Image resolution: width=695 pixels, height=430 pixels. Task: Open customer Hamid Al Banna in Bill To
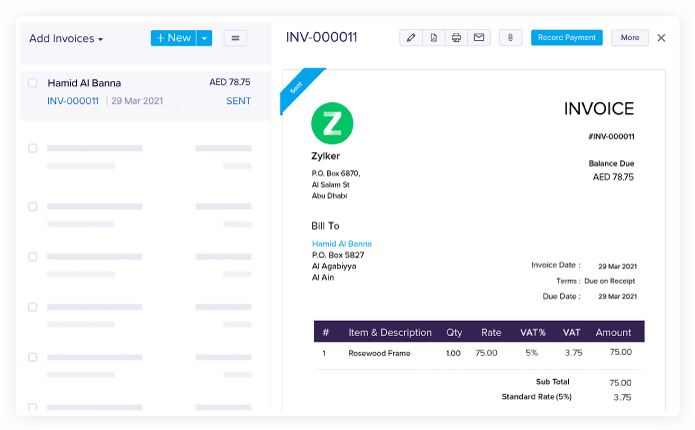coord(341,244)
